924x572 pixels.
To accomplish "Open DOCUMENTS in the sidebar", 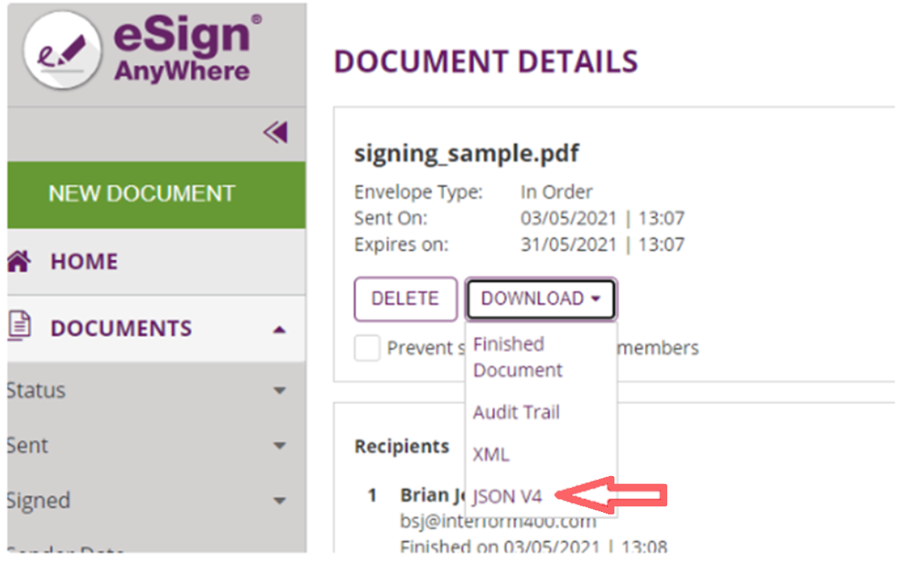I will pyautogui.click(x=121, y=328).
